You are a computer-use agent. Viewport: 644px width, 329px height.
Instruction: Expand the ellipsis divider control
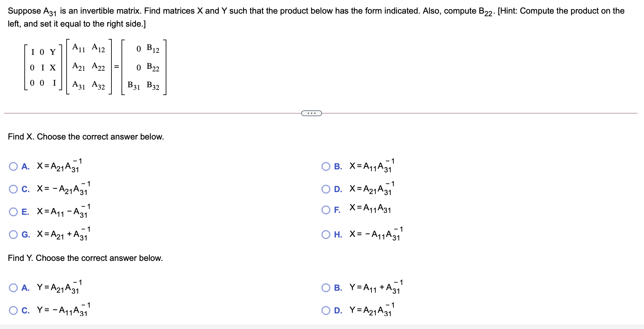311,113
